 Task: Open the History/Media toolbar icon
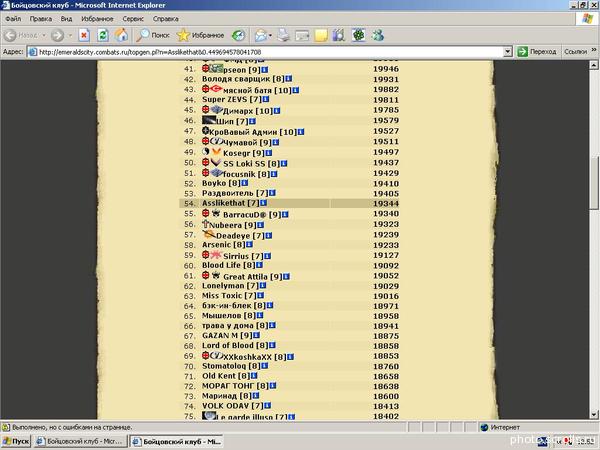[238, 36]
